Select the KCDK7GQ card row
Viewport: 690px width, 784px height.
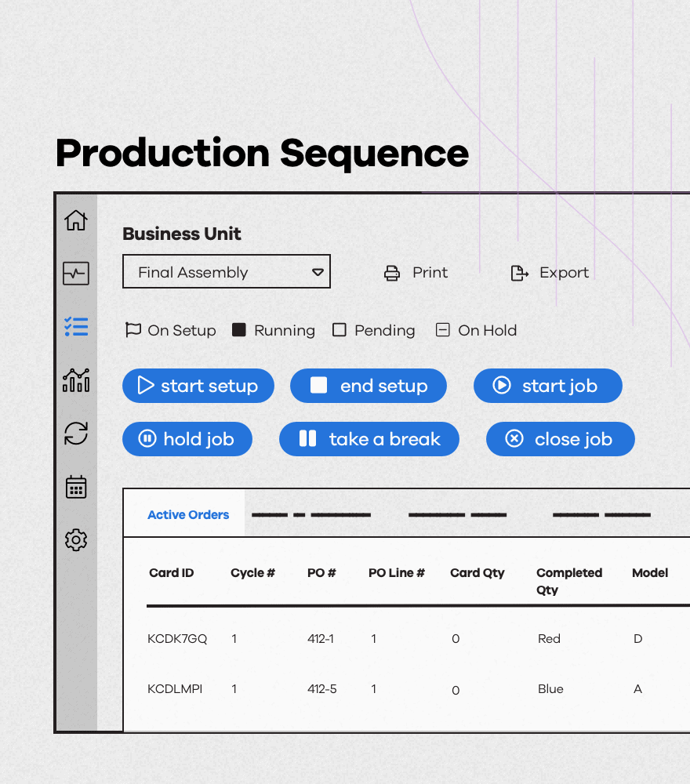click(x=177, y=639)
